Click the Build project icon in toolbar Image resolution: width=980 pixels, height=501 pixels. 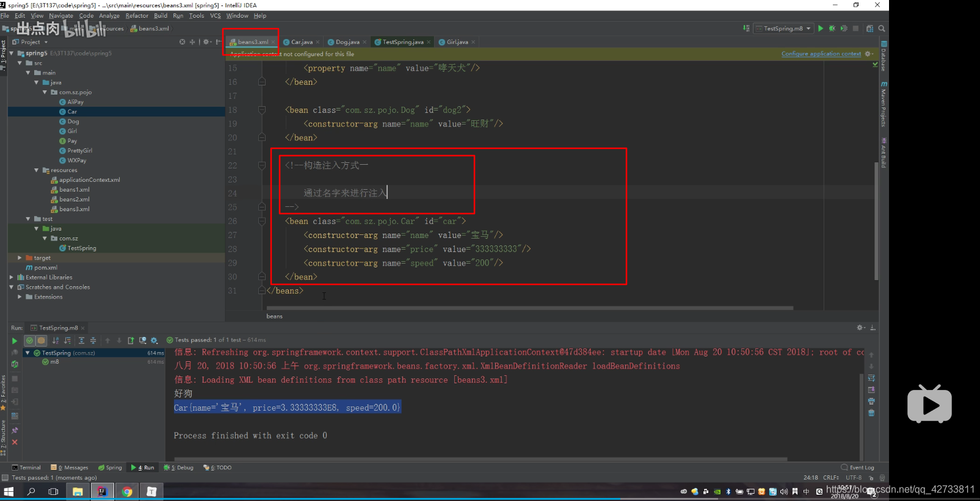tap(746, 29)
